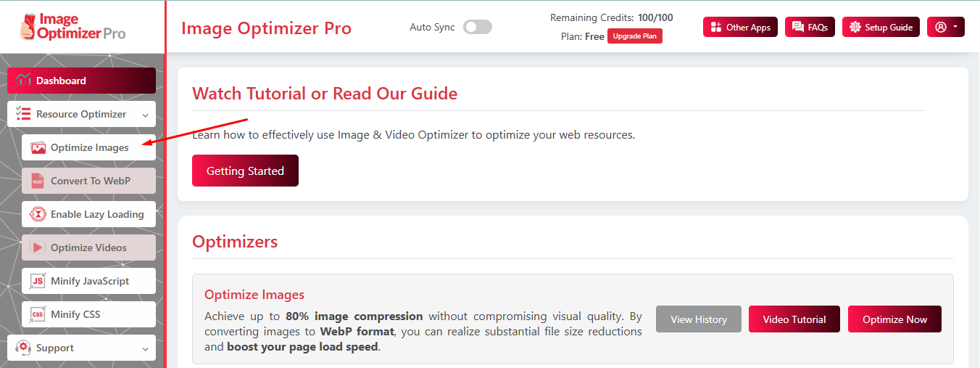Screen dimensions: 980x368
Task: Click the Optimize Videos play icon
Action: click(x=38, y=248)
